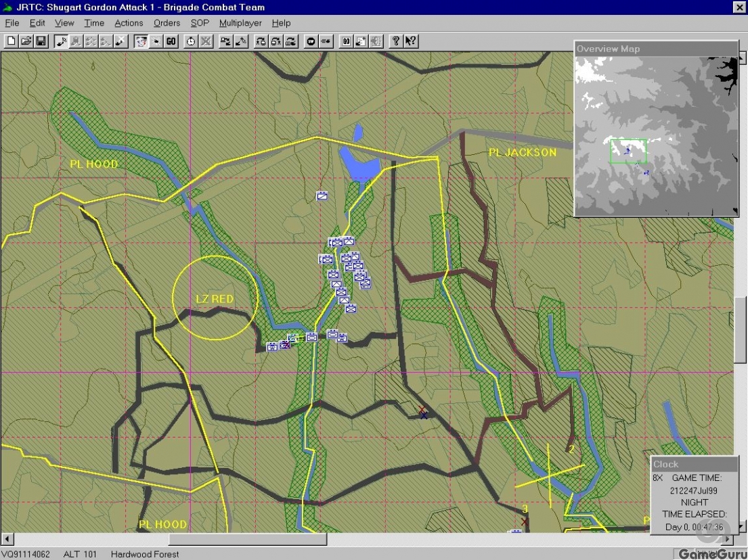Click the icon left of the round black stop icon
The width and height of the screenshot is (748, 560).
click(x=291, y=41)
